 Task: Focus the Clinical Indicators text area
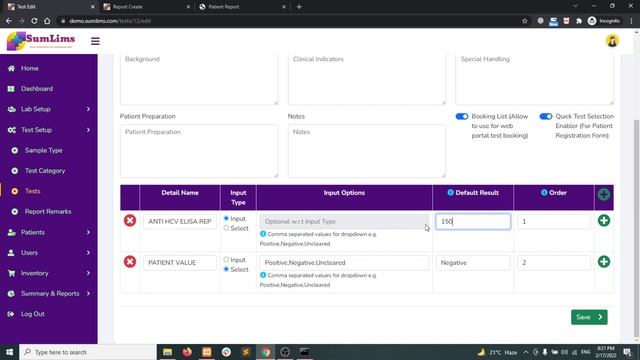367,79
